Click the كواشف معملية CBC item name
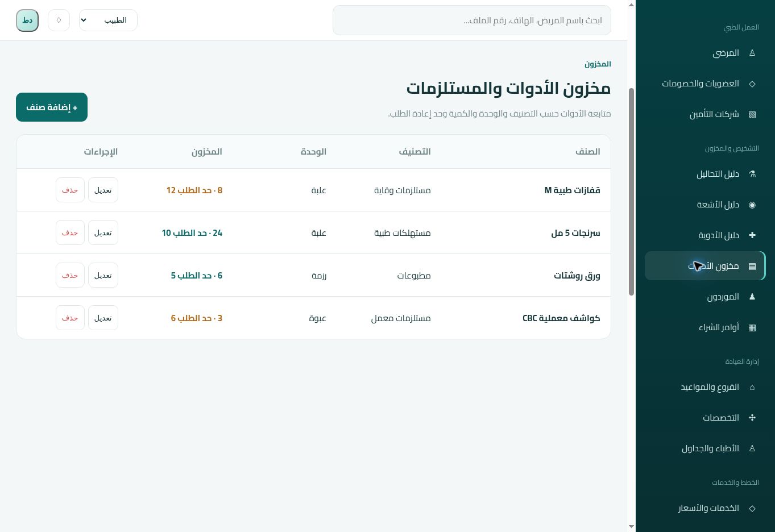 tap(561, 318)
